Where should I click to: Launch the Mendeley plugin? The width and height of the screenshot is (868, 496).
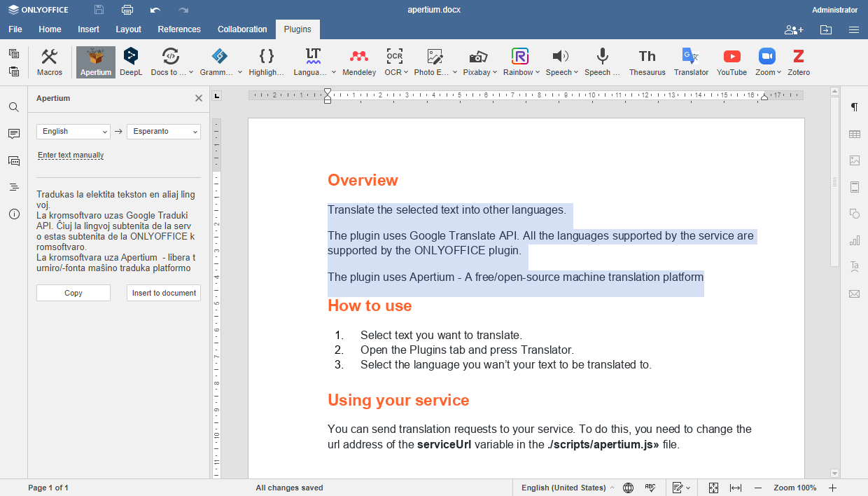(x=359, y=62)
